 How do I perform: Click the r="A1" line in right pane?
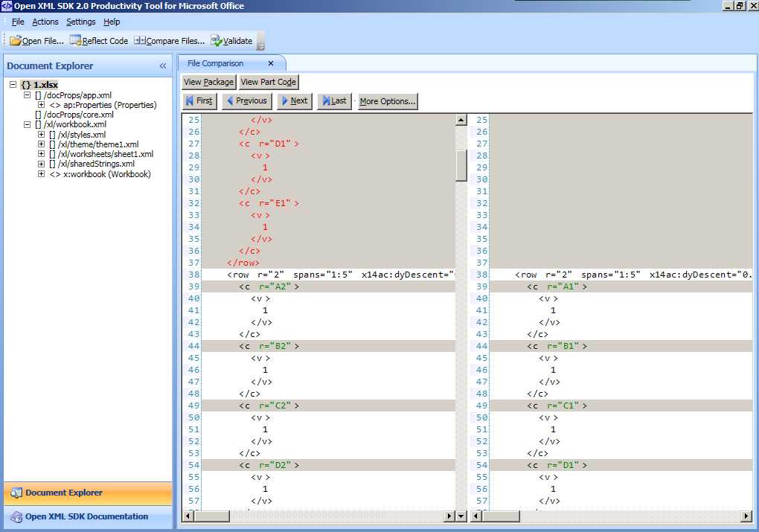pos(621,286)
